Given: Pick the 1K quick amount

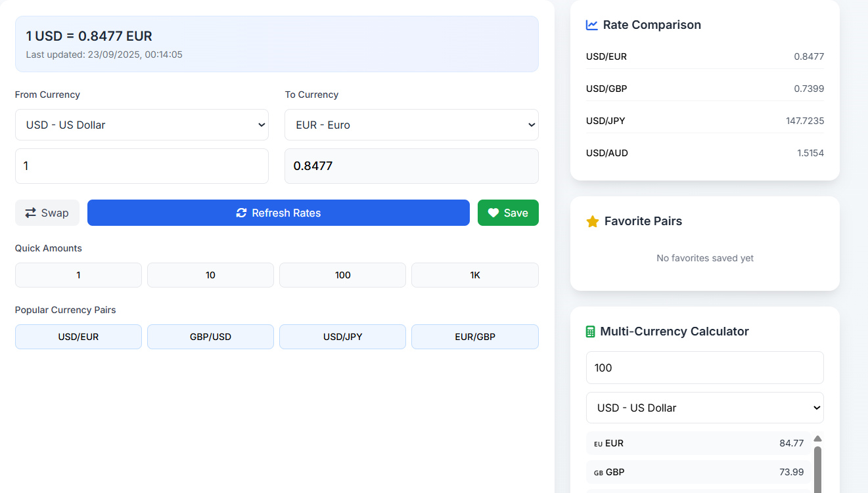Looking at the screenshot, I should (474, 275).
